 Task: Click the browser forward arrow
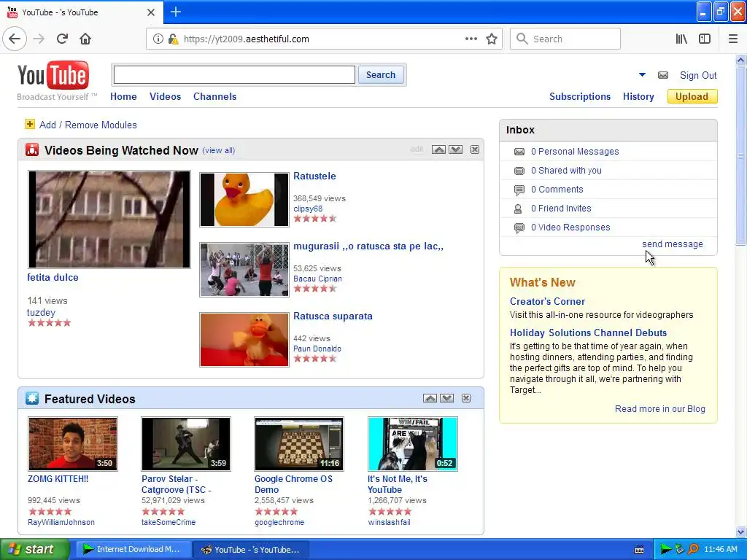pyautogui.click(x=39, y=39)
